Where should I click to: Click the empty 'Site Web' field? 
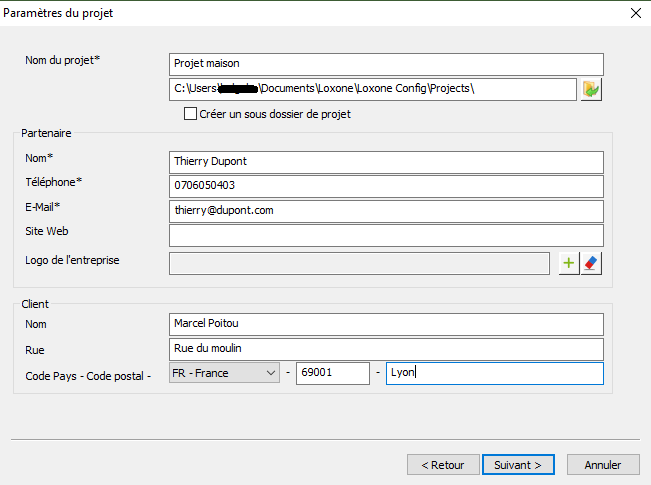(386, 235)
